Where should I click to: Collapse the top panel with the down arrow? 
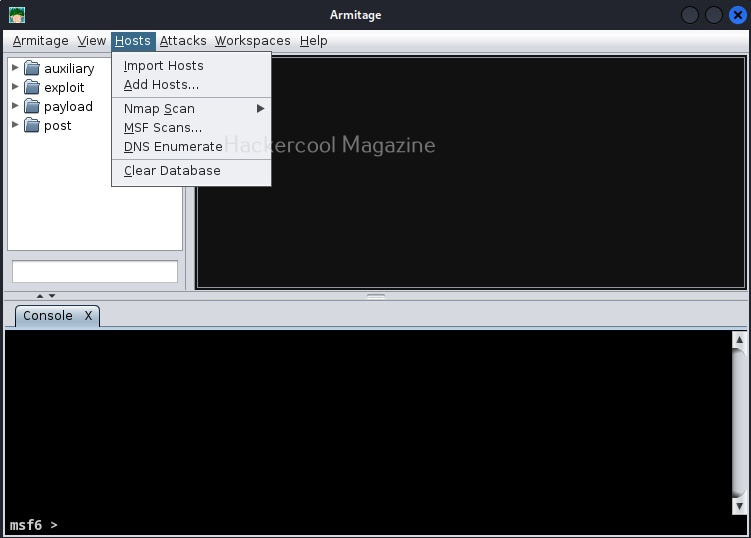tap(52, 296)
